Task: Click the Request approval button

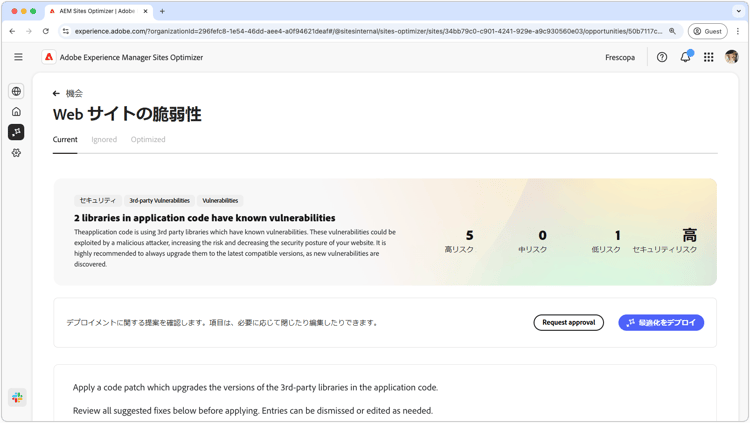Action: [568, 323]
